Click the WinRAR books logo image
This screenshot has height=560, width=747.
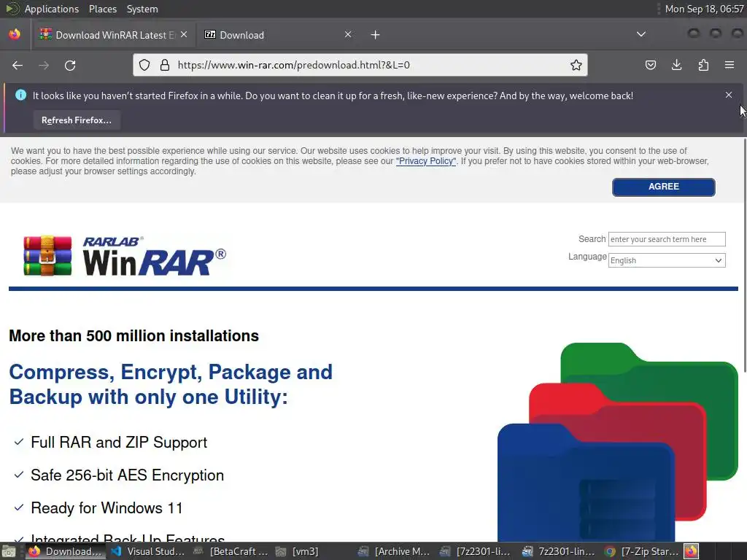pyautogui.click(x=47, y=256)
